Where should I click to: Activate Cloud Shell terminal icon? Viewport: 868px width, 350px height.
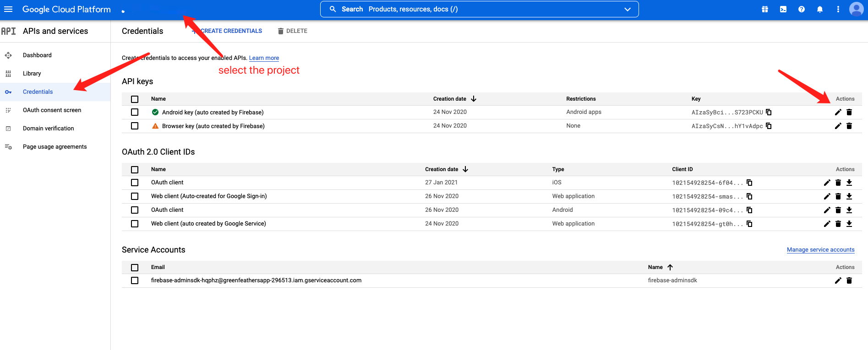click(783, 9)
